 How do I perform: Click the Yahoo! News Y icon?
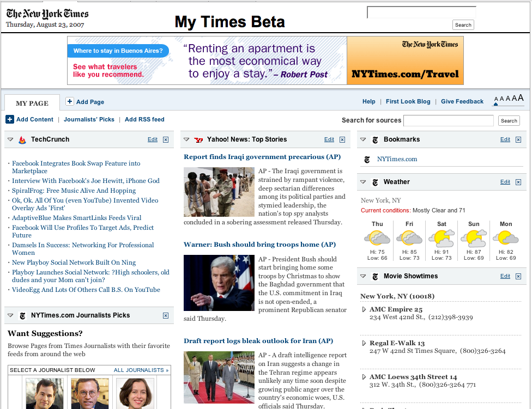[198, 139]
